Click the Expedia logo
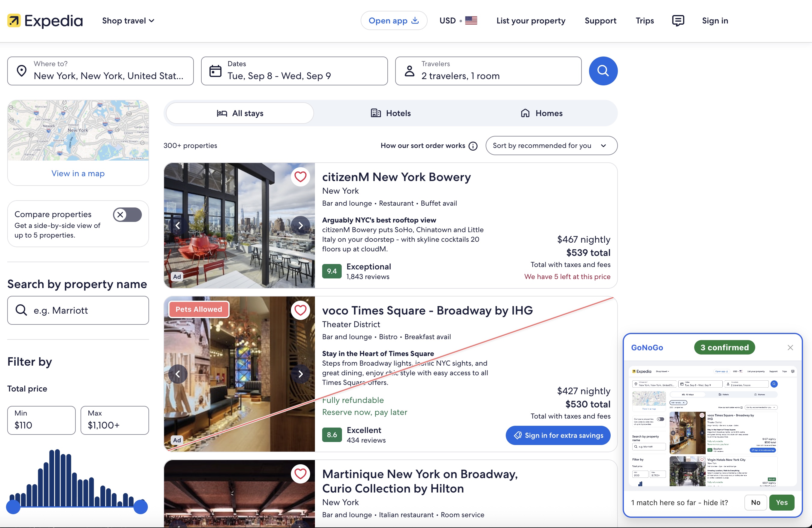The width and height of the screenshot is (812, 528). (45, 20)
